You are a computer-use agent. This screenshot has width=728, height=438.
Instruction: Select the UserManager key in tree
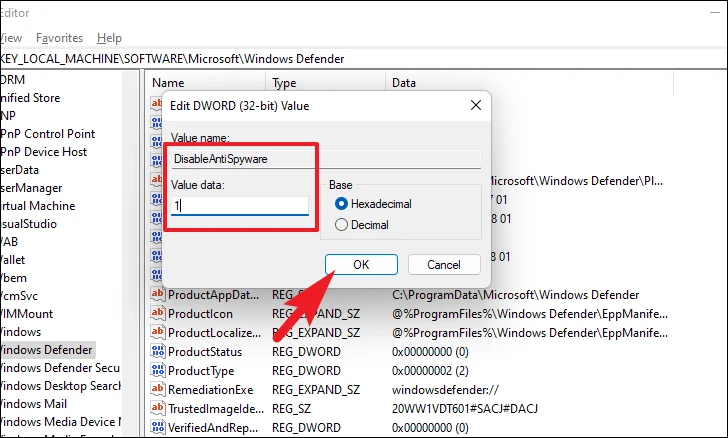click(31, 188)
